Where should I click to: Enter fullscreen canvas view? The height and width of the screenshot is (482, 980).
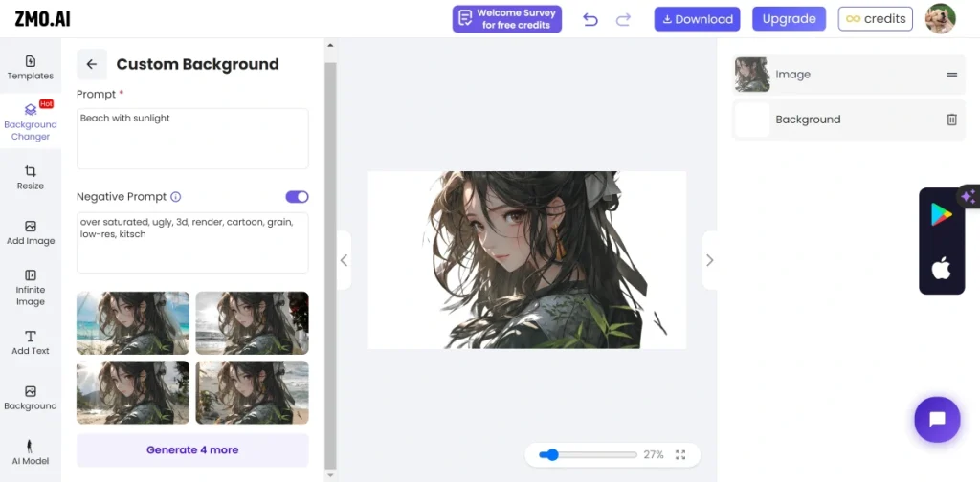point(680,455)
